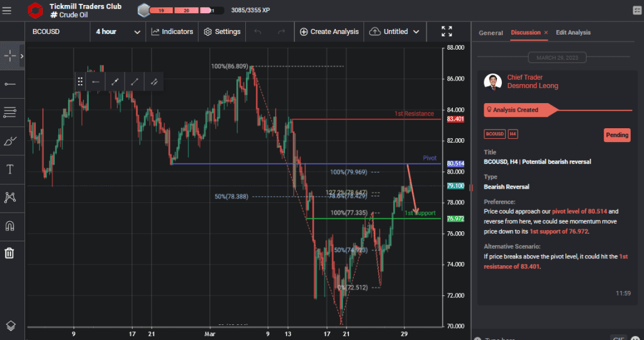Screen dimensions: 644x340
Task: Grab the floating toolbar drag handle
Action: [x=80, y=81]
